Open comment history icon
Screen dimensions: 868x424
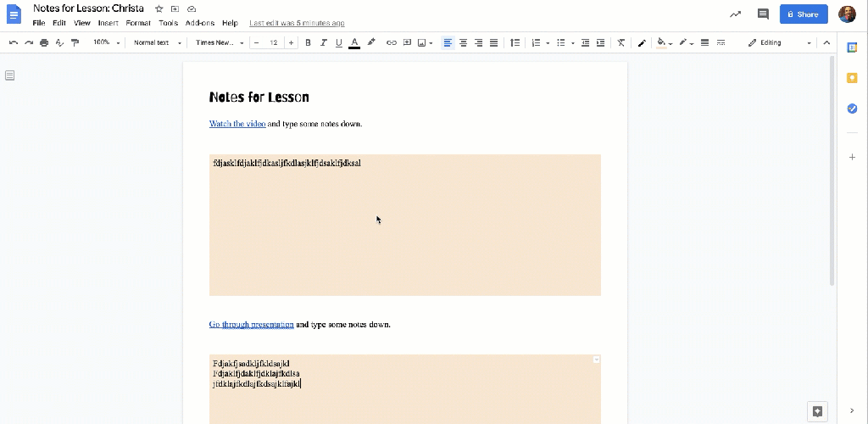point(763,14)
